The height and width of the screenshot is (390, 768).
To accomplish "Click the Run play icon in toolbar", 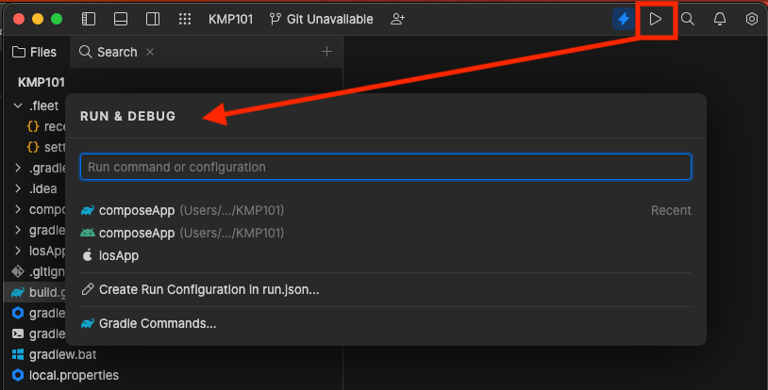I will tap(655, 19).
